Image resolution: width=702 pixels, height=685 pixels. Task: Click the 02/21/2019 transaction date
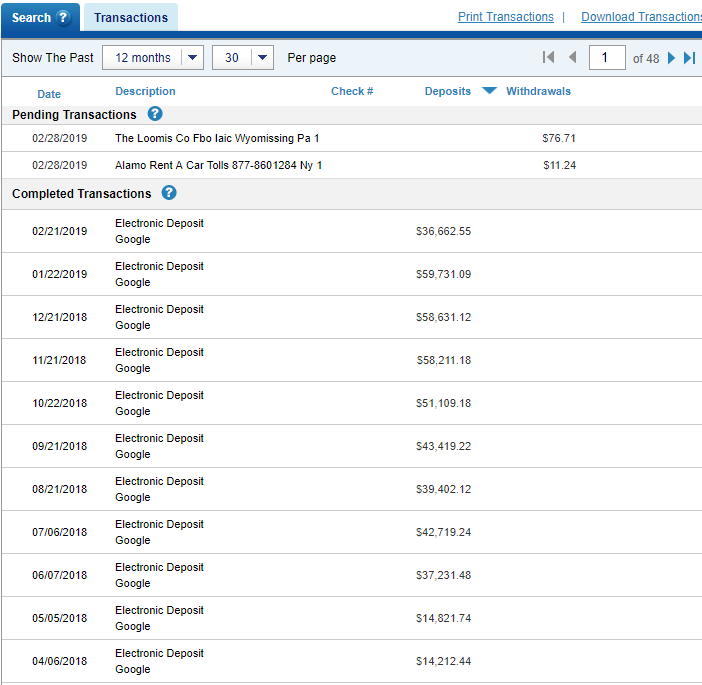tap(60, 231)
